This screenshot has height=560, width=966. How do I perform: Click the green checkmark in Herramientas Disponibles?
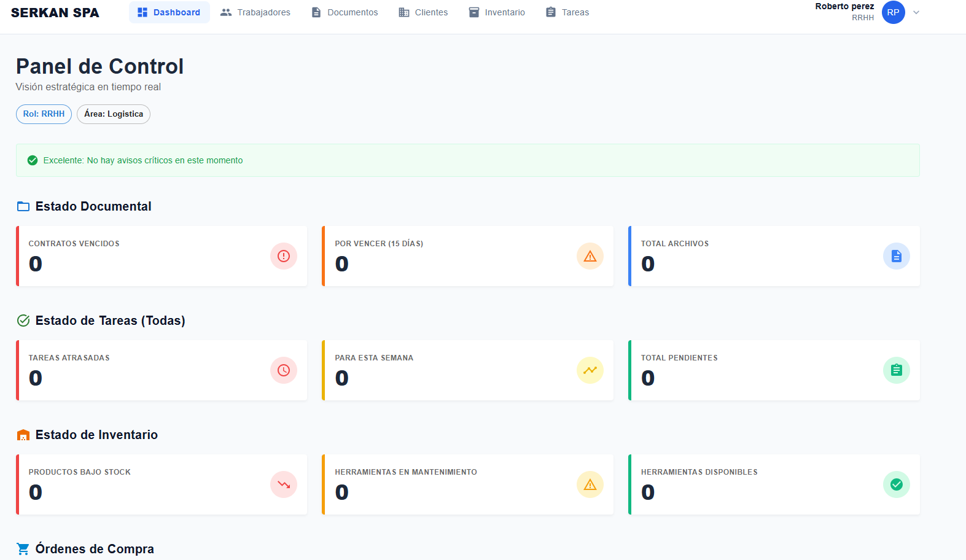coord(896,484)
